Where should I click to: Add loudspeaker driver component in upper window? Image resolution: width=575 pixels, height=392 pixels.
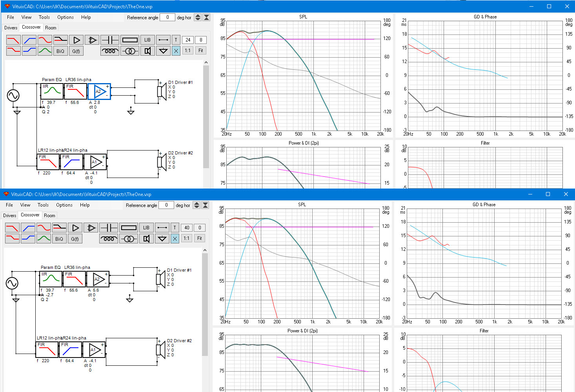(147, 51)
